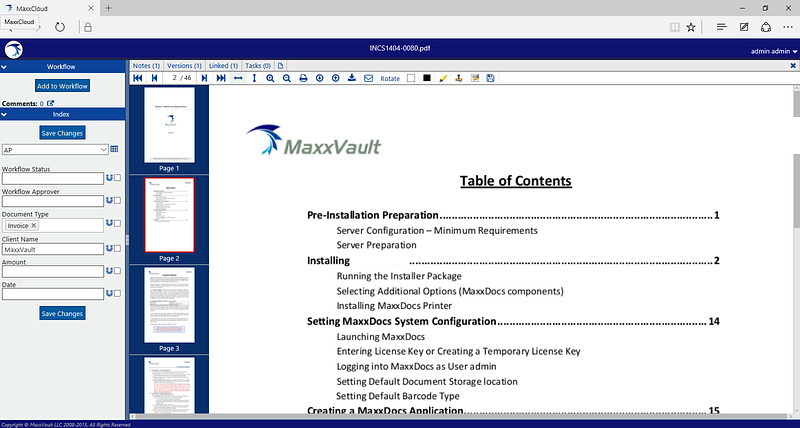Tick the Workflow Status checkbox
This screenshot has height=428, width=800.
(x=117, y=178)
